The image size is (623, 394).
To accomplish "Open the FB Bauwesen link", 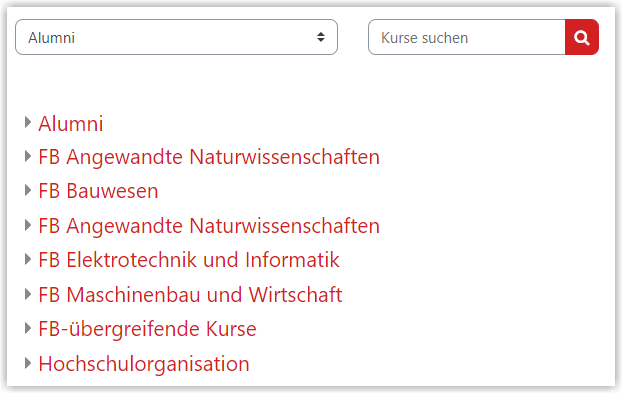I will (98, 191).
